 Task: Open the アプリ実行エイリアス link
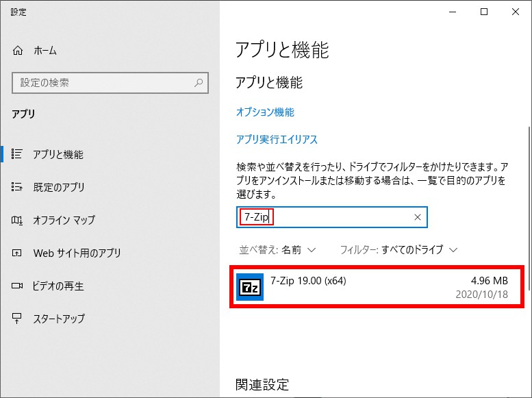click(277, 140)
